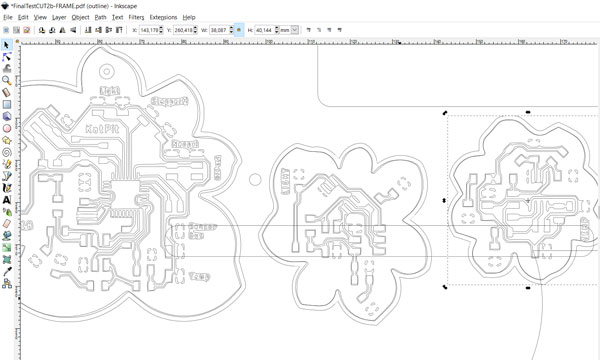Open the Layer menu
The image size is (600, 360).
click(59, 17)
